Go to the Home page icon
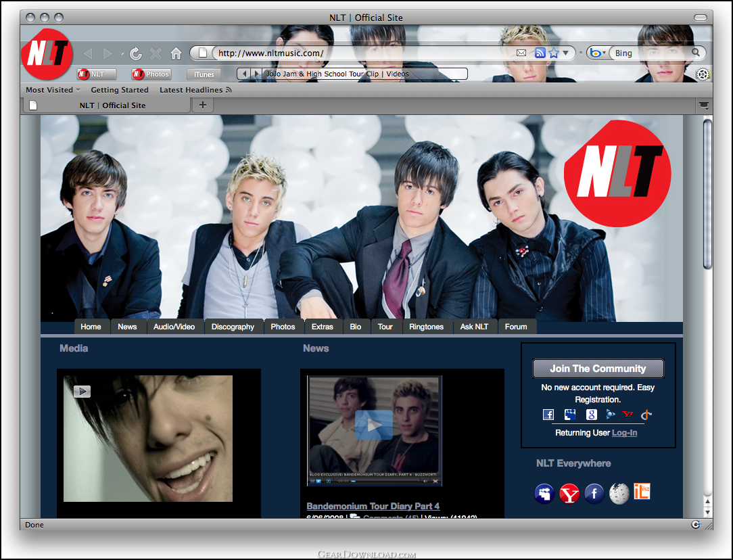The width and height of the screenshot is (733, 560). pos(176,53)
